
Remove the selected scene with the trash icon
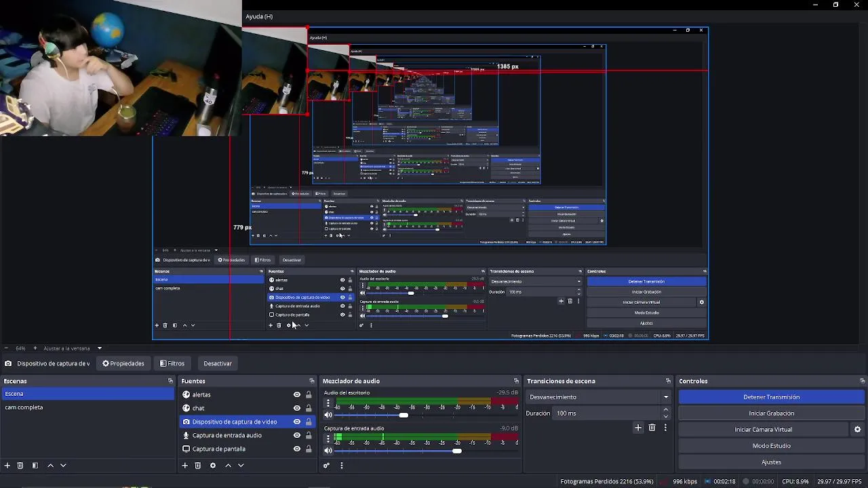point(20,466)
